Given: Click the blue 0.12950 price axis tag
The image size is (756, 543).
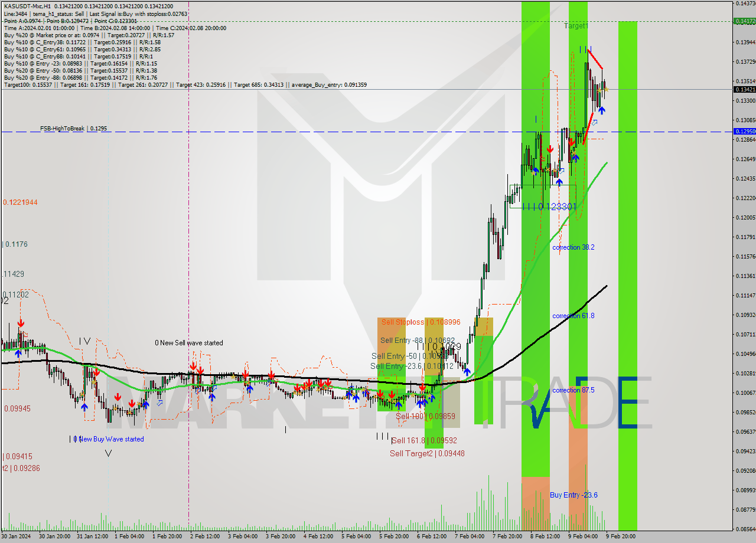Looking at the screenshot, I should click(744, 131).
